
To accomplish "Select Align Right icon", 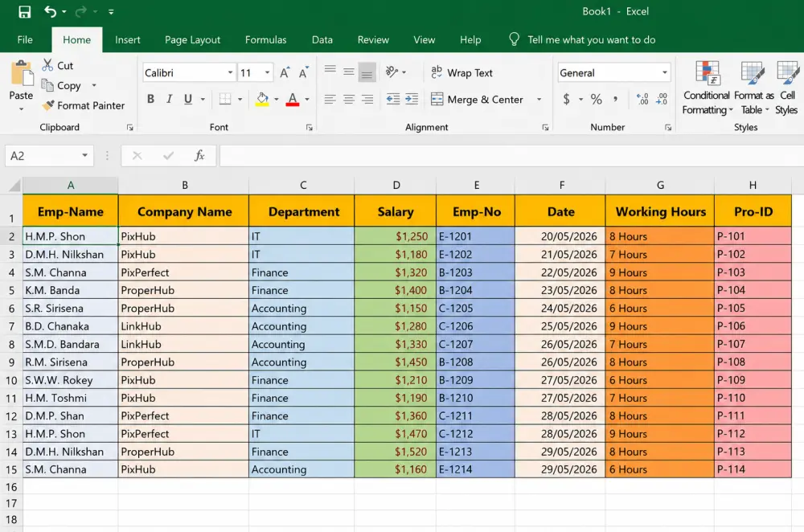I will coord(367,99).
